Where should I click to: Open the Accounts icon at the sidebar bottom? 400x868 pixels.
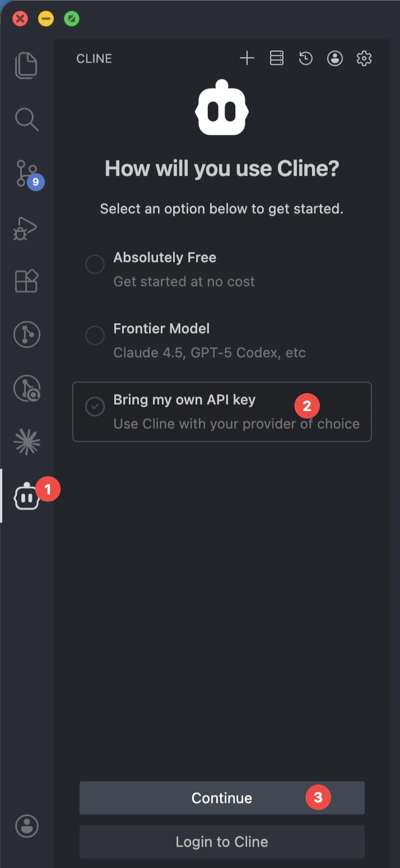(x=26, y=826)
